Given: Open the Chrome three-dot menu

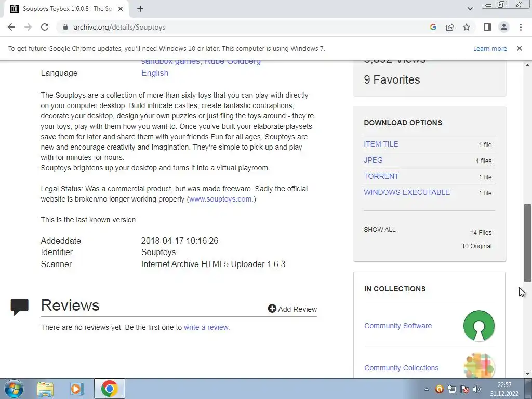Looking at the screenshot, I should (x=521, y=27).
